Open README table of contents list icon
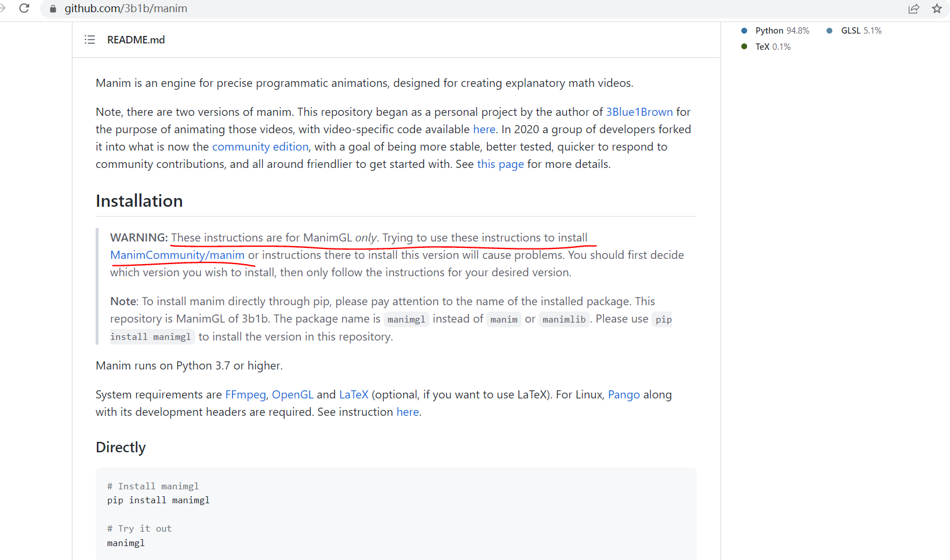Image resolution: width=950 pixels, height=560 pixels. tap(90, 39)
